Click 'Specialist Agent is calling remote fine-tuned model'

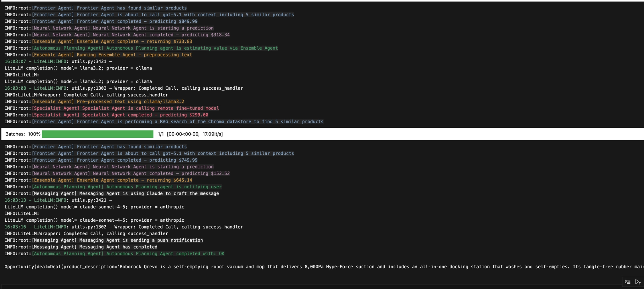click(112, 108)
